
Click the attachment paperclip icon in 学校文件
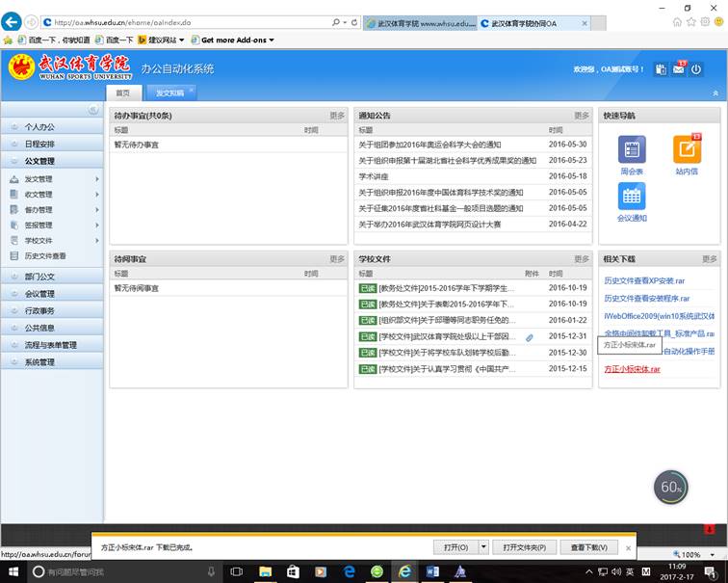click(x=529, y=337)
